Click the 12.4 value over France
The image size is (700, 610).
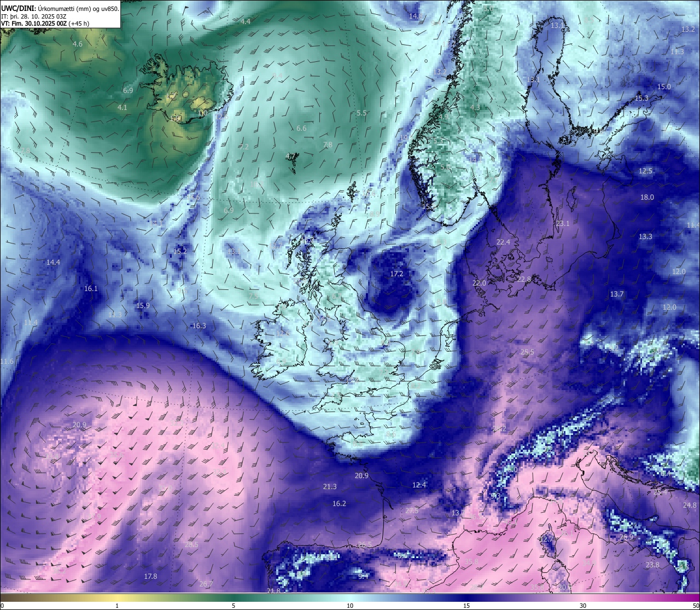[x=419, y=485]
